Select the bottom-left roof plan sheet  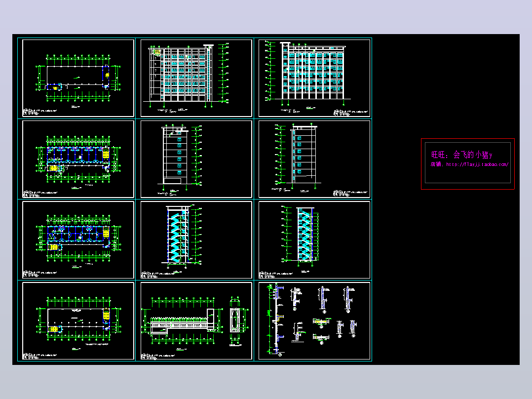click(78, 320)
